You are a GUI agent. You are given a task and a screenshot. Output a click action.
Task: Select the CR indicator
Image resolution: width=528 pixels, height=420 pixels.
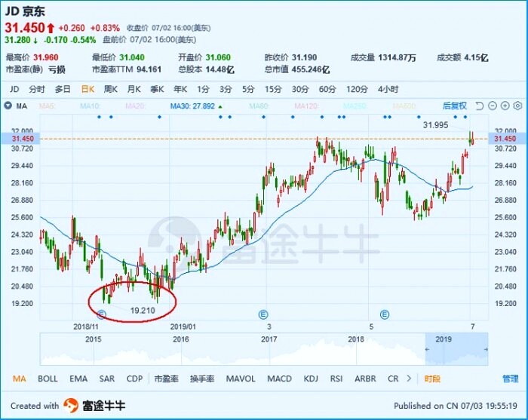393,379
